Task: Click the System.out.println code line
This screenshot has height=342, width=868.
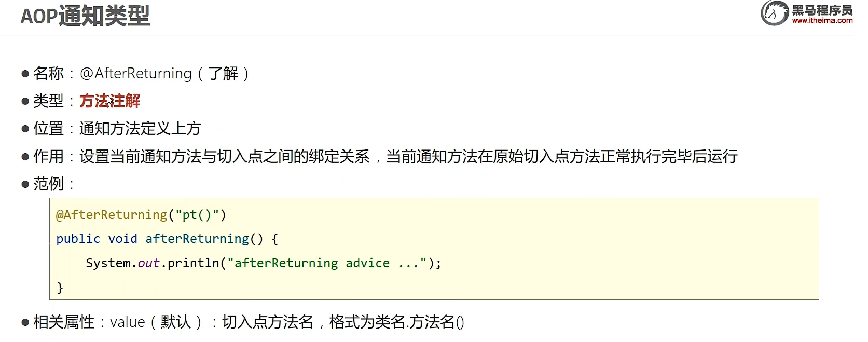Action: 264,263
